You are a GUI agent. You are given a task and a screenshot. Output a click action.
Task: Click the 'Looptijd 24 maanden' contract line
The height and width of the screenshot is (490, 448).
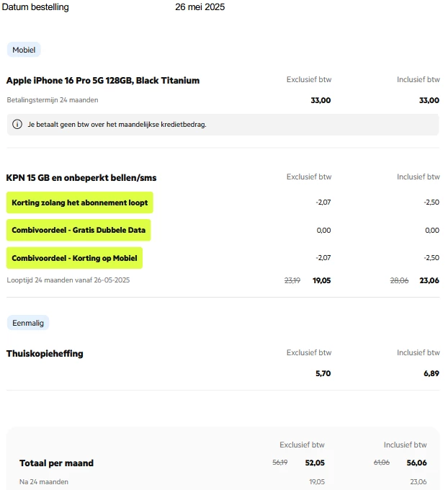click(x=68, y=280)
